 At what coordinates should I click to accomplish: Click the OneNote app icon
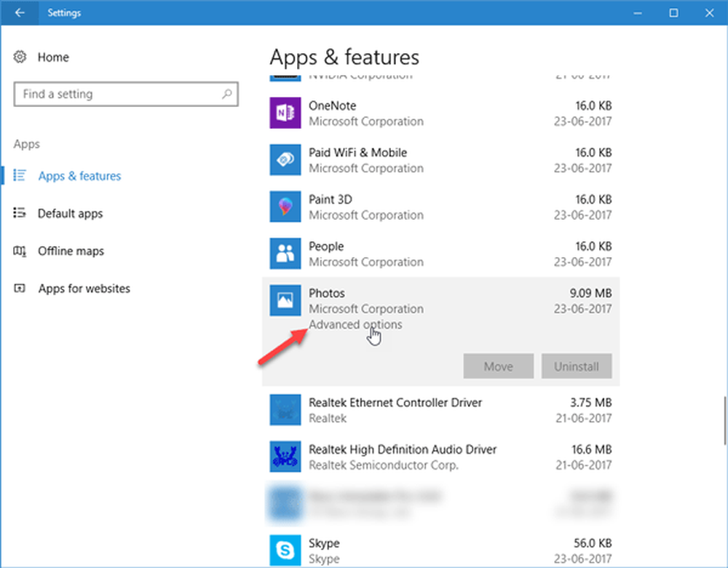coord(285,114)
